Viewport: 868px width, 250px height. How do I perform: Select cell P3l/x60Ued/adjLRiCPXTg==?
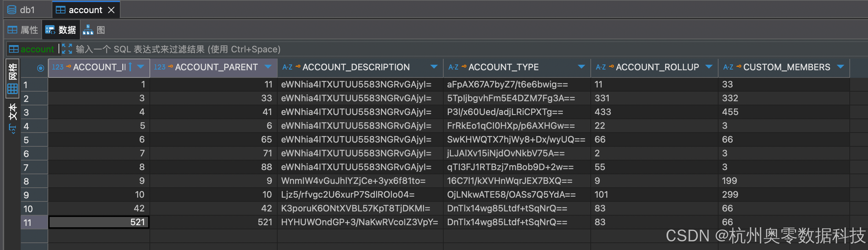click(517, 112)
